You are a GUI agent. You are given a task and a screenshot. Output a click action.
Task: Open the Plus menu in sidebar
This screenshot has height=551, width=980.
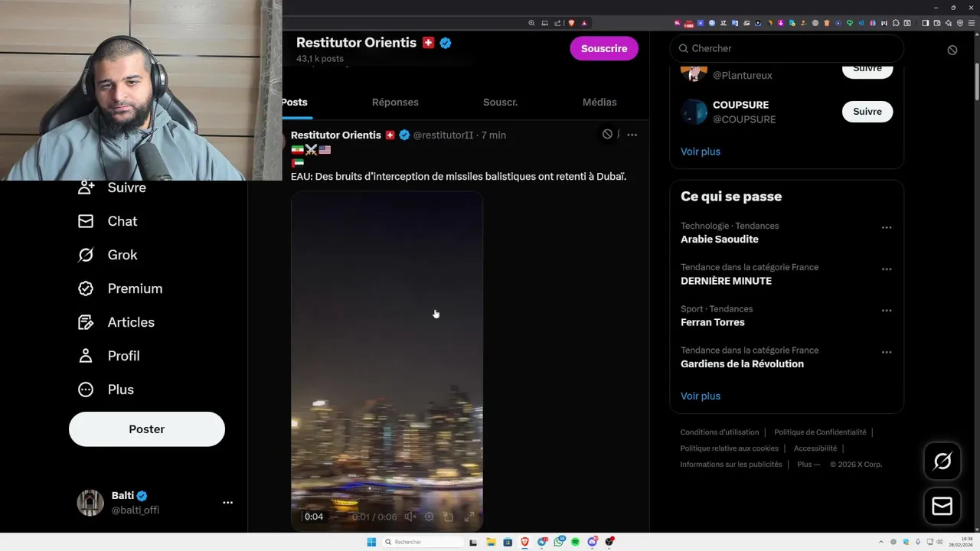106,390
